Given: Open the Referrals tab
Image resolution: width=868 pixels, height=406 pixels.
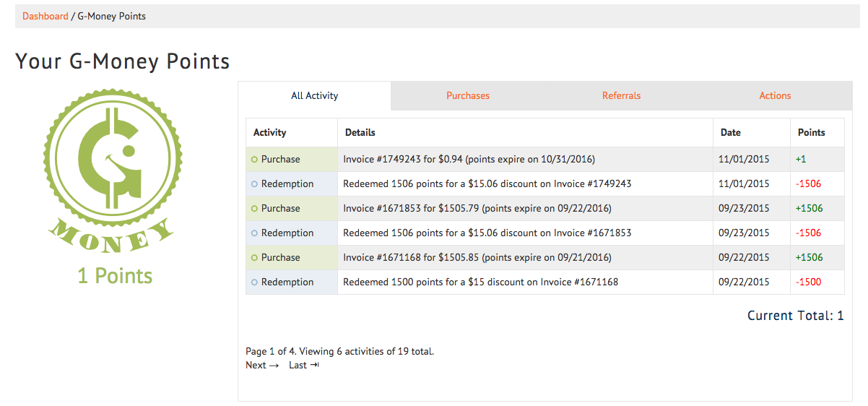Looking at the screenshot, I should pos(621,95).
